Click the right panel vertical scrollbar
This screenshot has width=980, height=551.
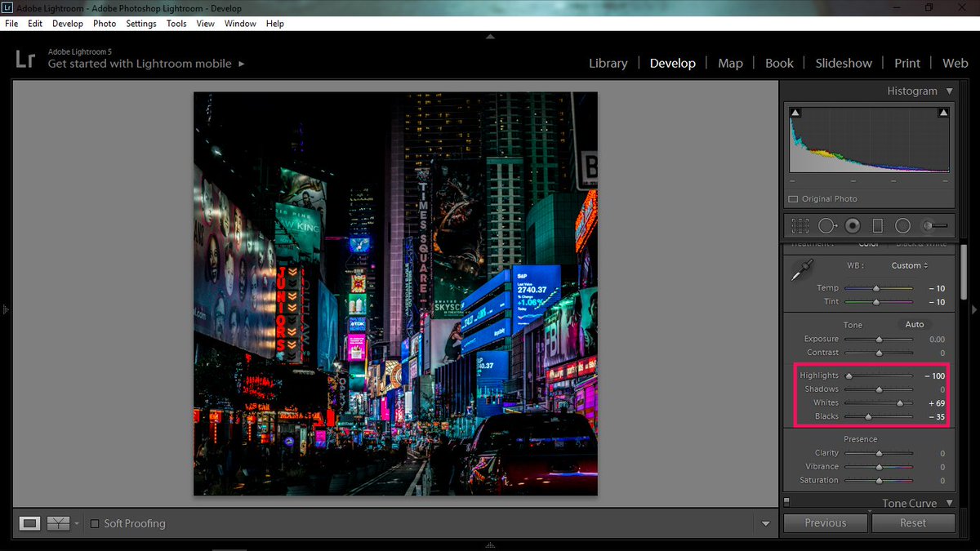pyautogui.click(x=964, y=272)
